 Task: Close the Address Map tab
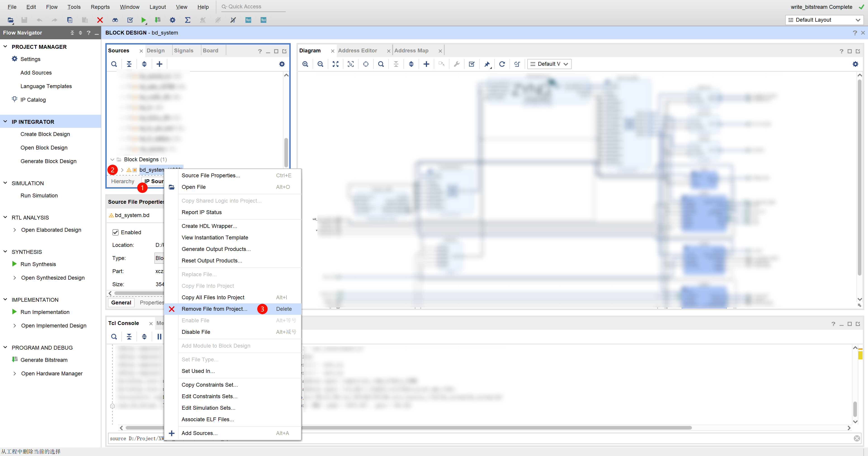[440, 51]
